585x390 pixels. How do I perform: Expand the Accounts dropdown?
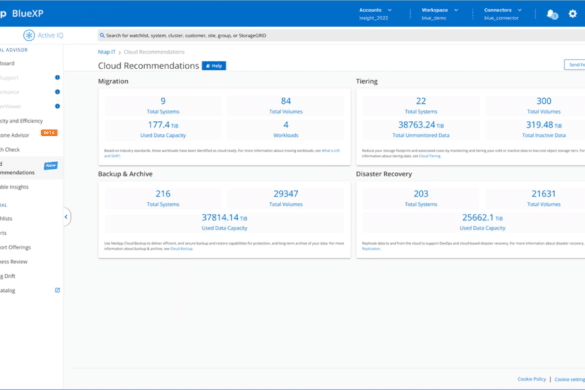375,14
